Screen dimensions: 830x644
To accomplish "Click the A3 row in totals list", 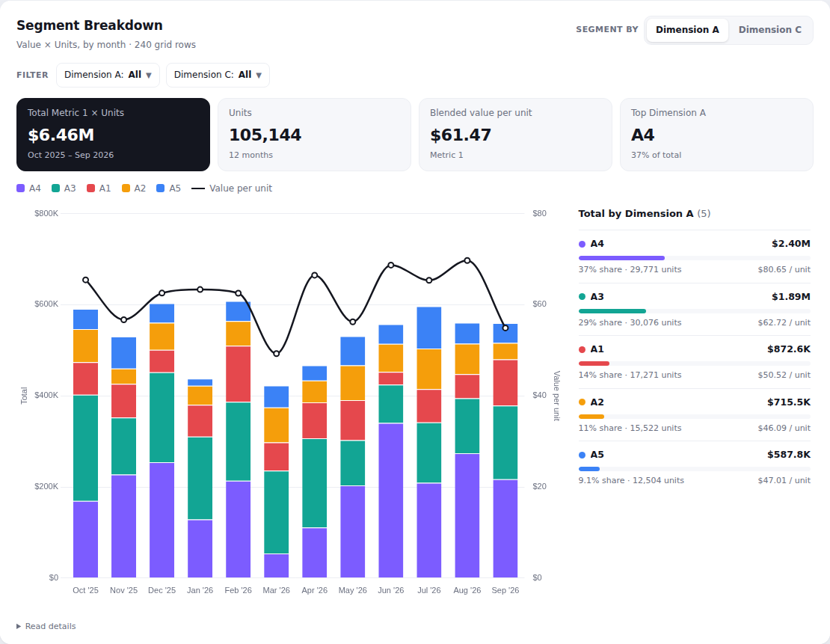I will [695, 310].
